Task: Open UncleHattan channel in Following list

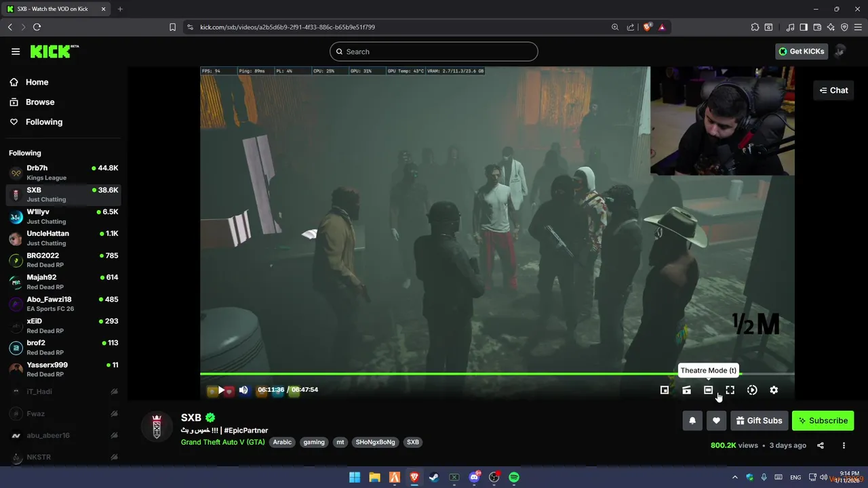Action: pos(64,238)
